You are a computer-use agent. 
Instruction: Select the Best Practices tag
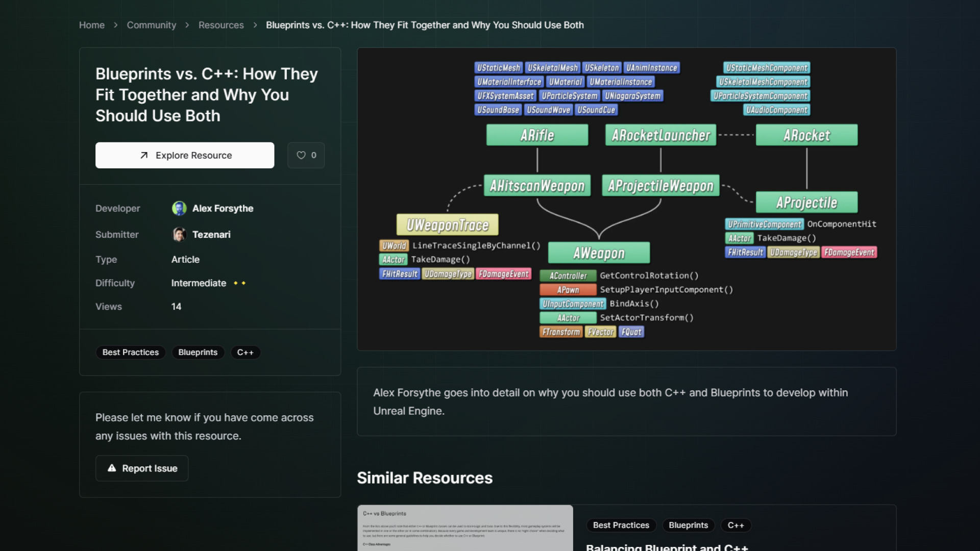(x=130, y=352)
